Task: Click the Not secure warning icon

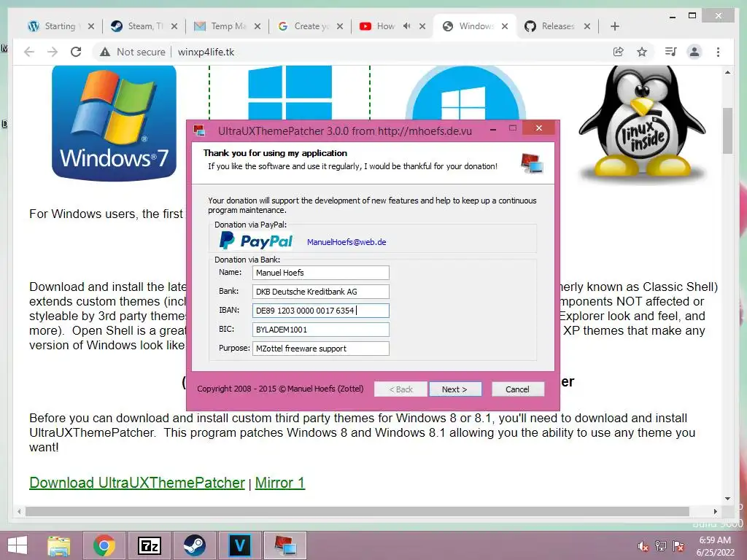Action: (x=105, y=52)
